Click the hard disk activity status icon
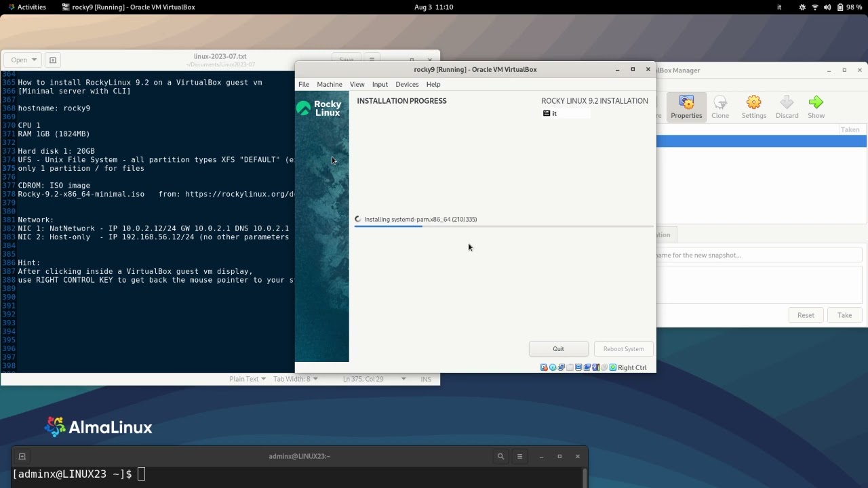The width and height of the screenshot is (868, 488). pyautogui.click(x=544, y=367)
